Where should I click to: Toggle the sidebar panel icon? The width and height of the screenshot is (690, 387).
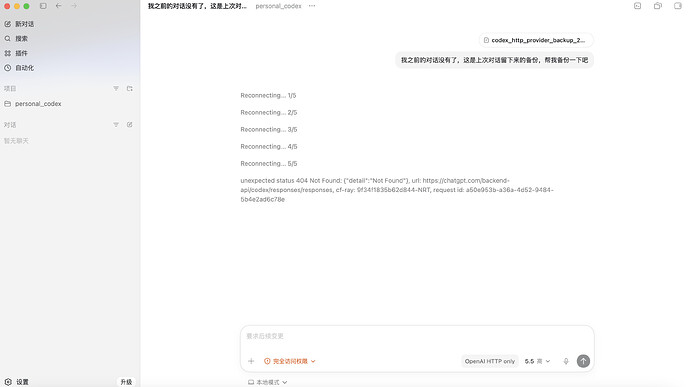point(43,6)
